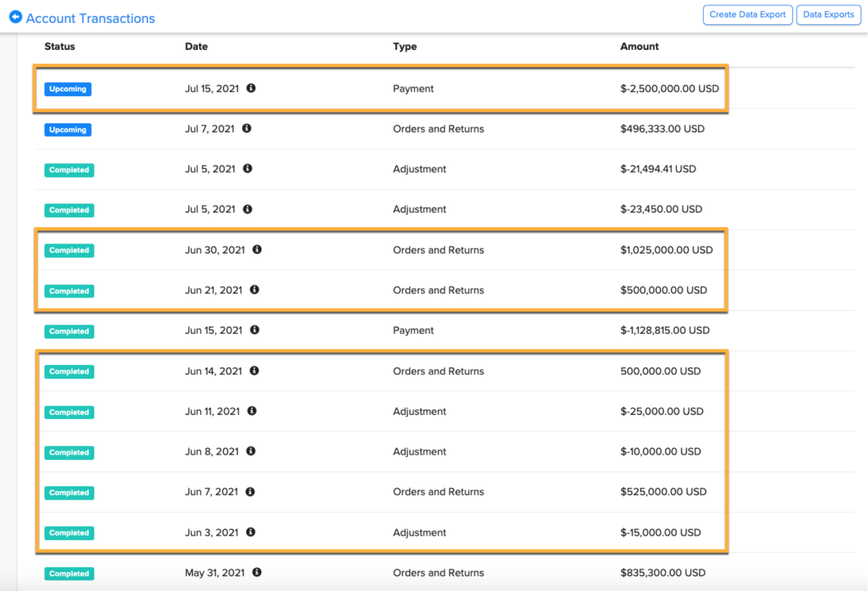
Task: Click Payment type in Jun 15 row
Action: [413, 330]
